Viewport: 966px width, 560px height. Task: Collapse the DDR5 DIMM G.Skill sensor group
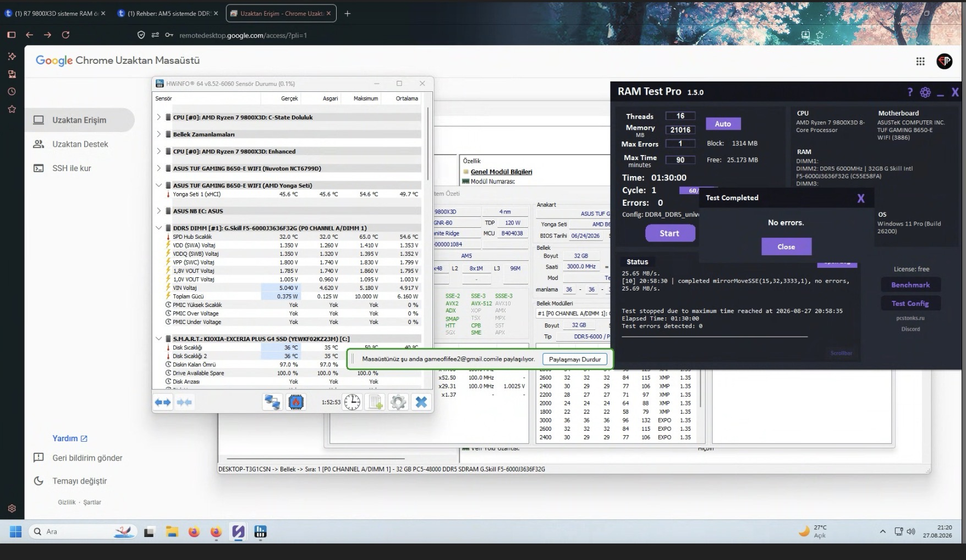point(158,228)
